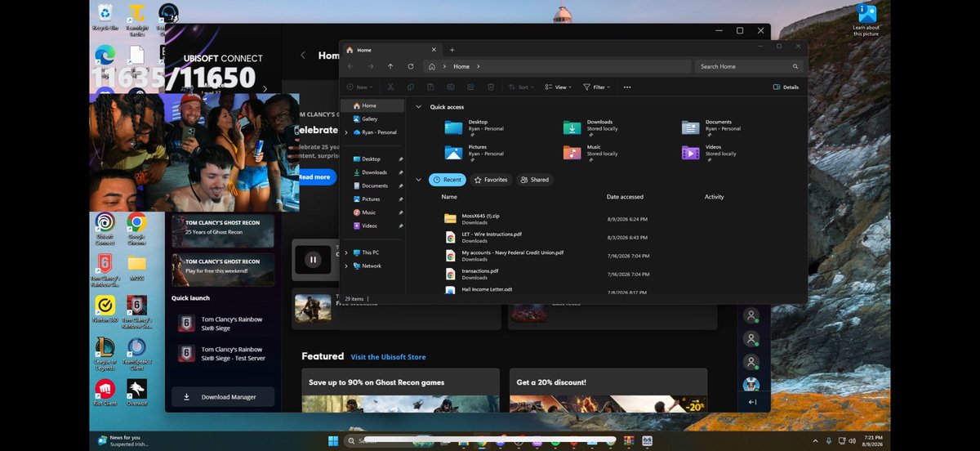This screenshot has width=980, height=451.
Task: Open the Pictures folder in Quick access
Action: click(x=474, y=152)
